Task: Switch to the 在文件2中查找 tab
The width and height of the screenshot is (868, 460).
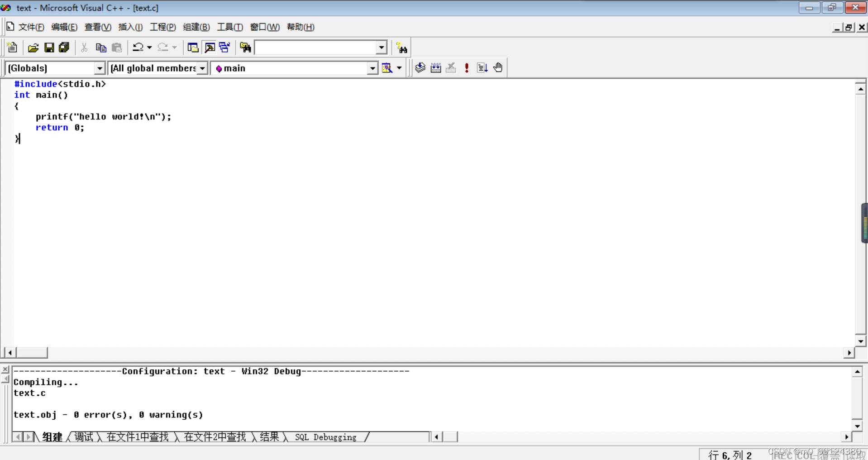Action: click(x=215, y=437)
